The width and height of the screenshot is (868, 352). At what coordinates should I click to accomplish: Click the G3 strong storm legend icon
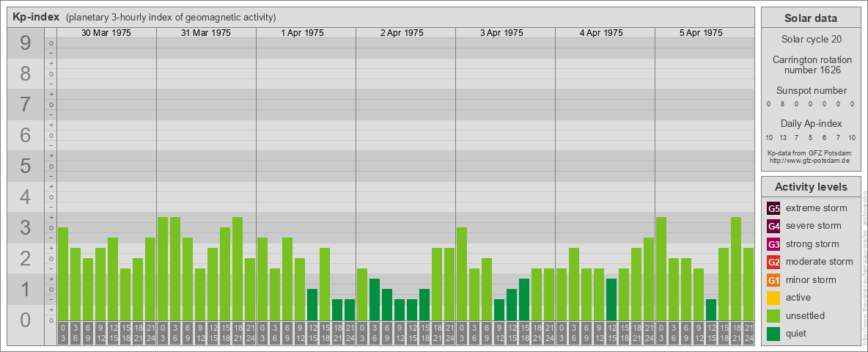[x=774, y=244]
